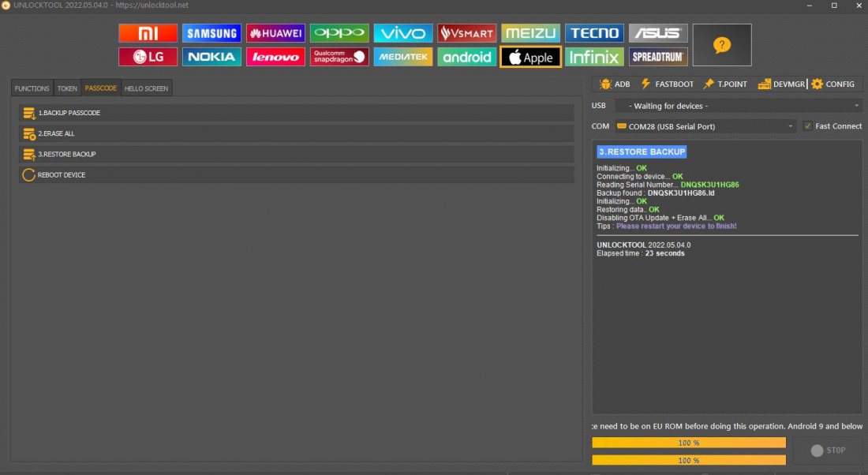
Task: Select the Vivo brand tile
Action: (x=403, y=33)
